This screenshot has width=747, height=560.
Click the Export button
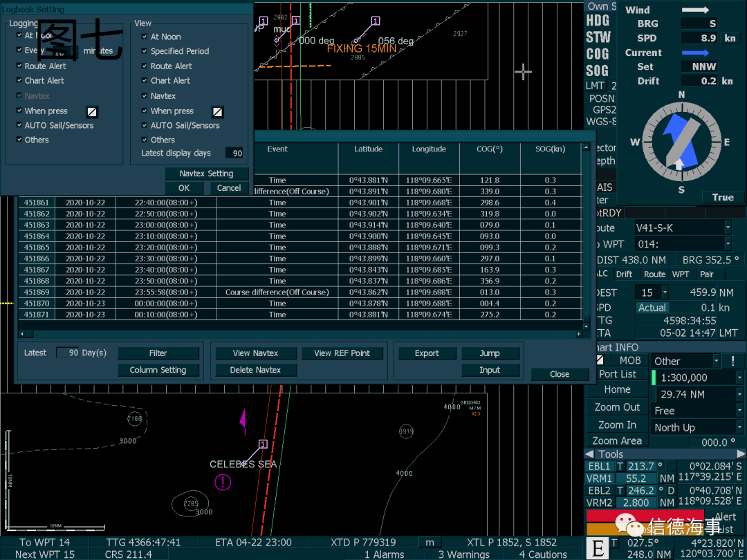click(427, 353)
